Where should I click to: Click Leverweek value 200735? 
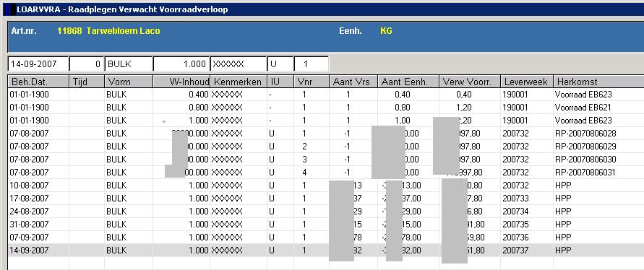tap(515, 225)
